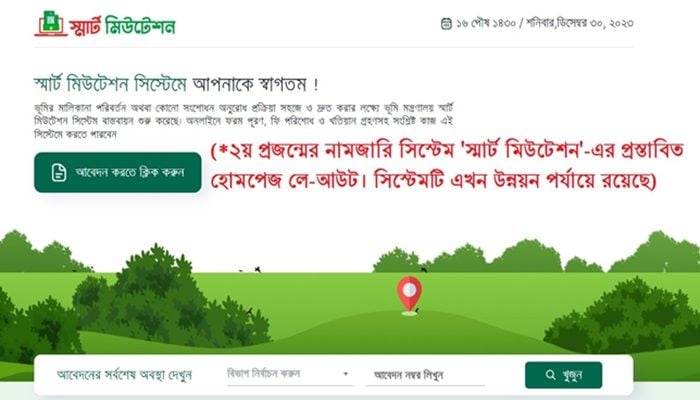Click the small grey description paragraph
Viewport: 700px width, 400px height.
coord(244,121)
